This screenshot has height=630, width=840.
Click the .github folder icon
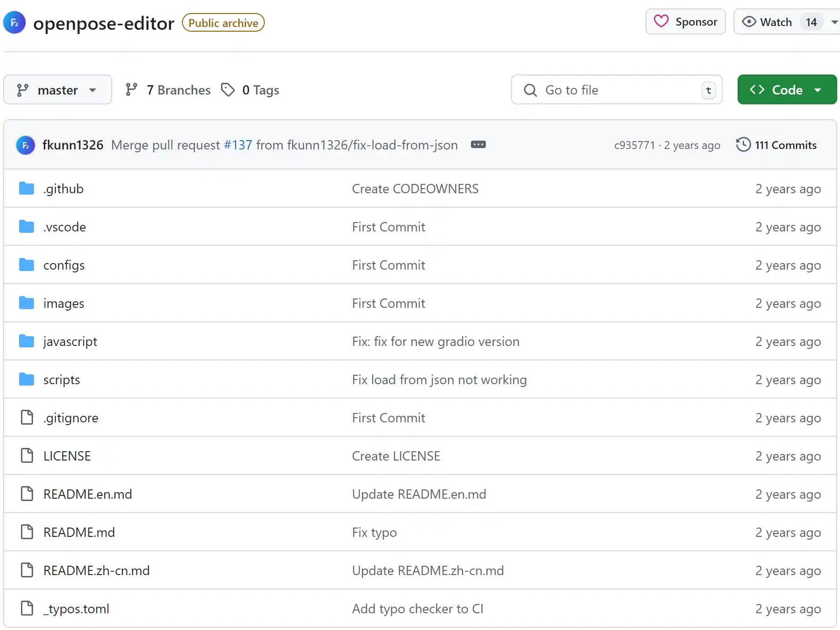point(27,189)
